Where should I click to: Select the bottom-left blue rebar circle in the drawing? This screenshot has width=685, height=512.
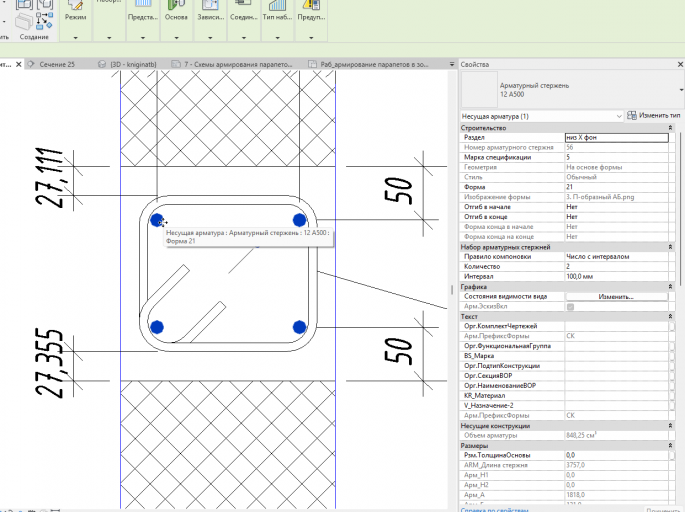[157, 327]
